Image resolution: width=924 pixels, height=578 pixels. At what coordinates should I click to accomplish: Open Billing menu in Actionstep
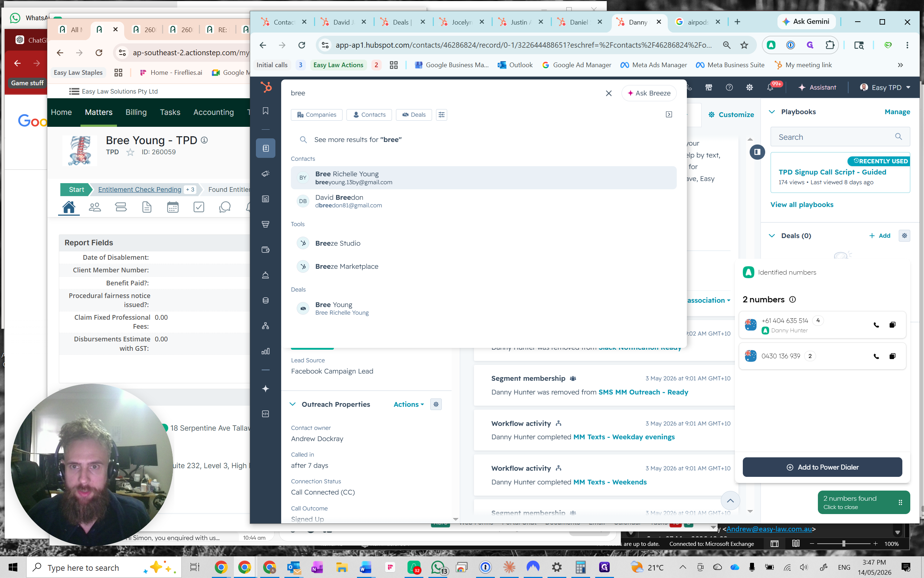pos(136,112)
